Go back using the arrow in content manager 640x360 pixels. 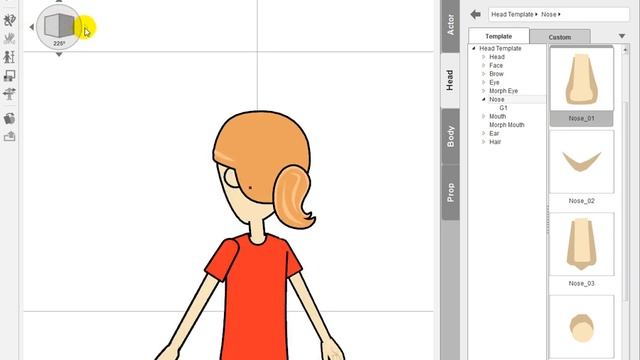click(x=475, y=14)
